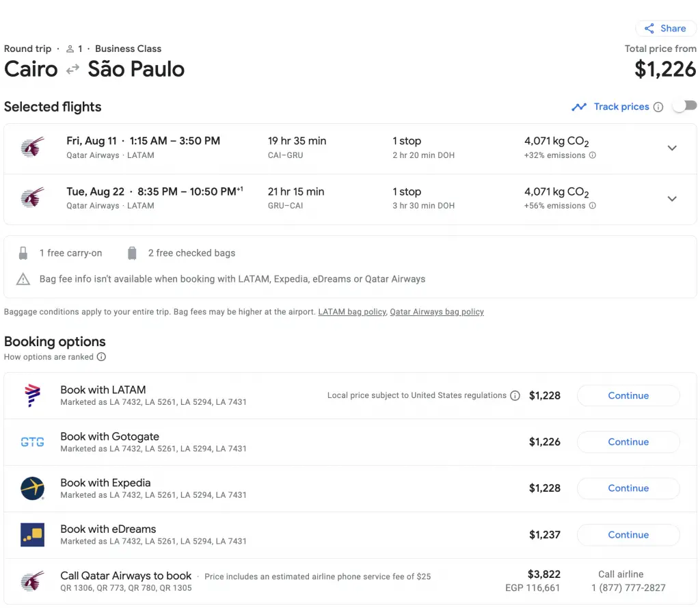Image resolution: width=700 pixels, height=608 pixels.
Task: Continue booking with LATAM
Action: (628, 395)
